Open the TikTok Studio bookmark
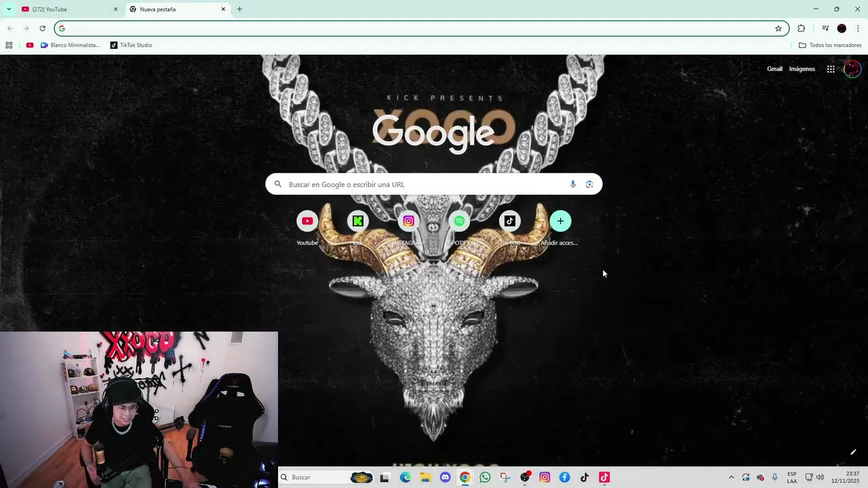This screenshot has width=868, height=488. coord(131,45)
